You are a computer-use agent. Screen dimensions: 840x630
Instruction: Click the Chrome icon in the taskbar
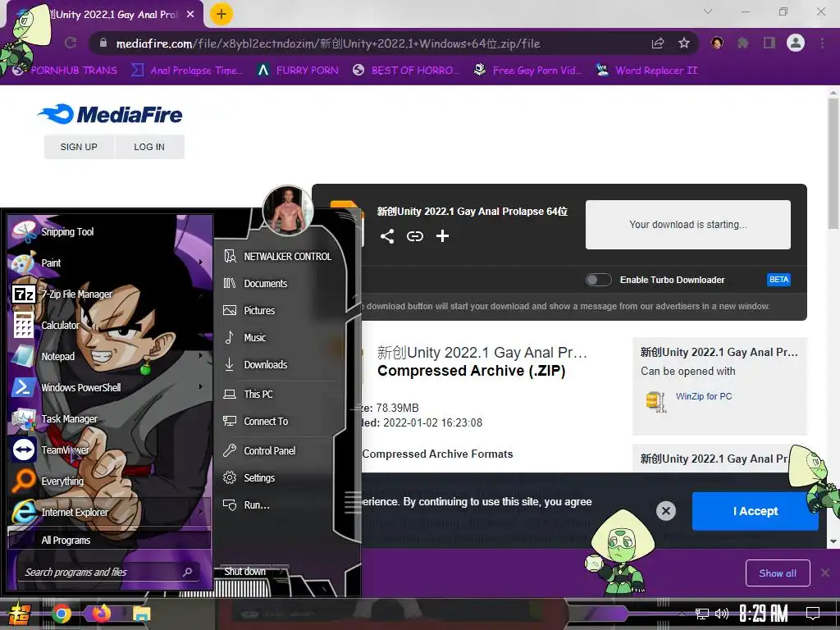(x=61, y=614)
